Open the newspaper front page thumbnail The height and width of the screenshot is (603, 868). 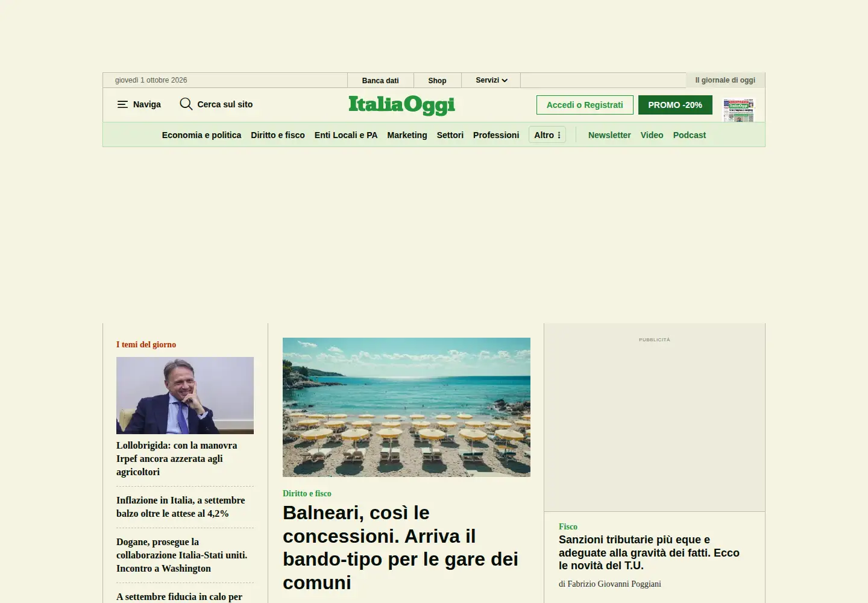click(x=738, y=110)
